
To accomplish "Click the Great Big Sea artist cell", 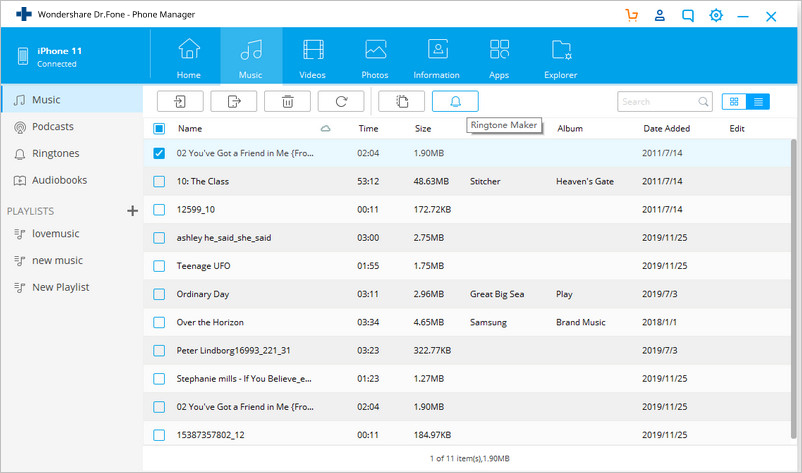I will (x=497, y=294).
